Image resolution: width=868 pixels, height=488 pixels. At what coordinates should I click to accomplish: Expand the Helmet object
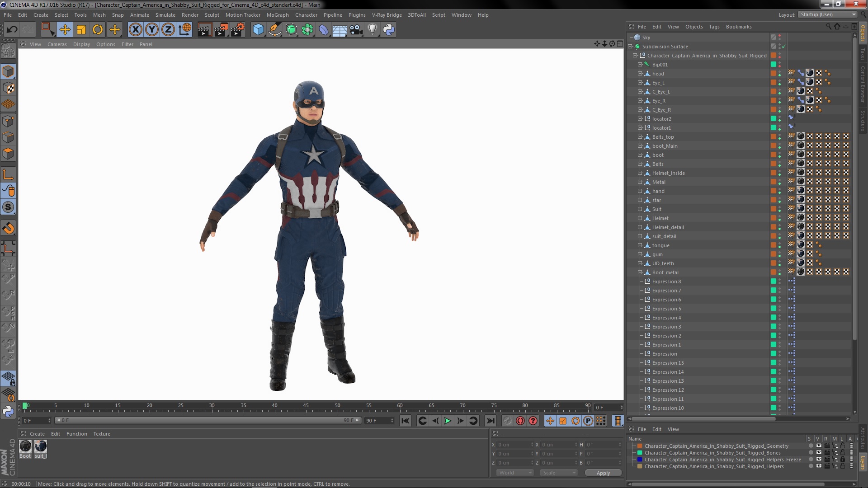coord(640,218)
